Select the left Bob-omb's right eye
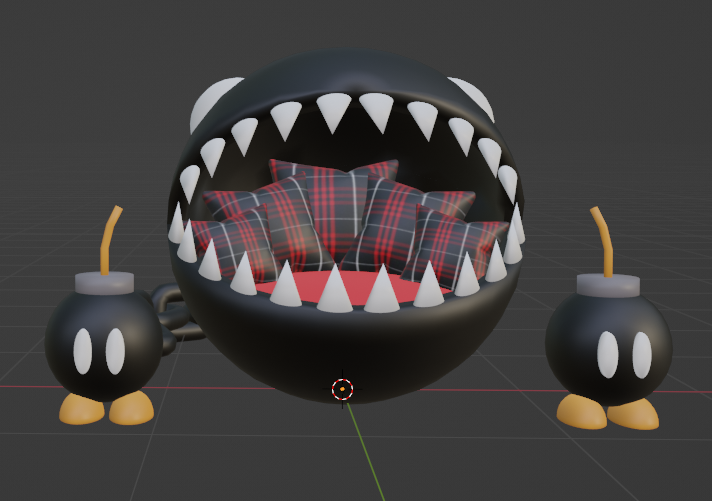712x501 pixels. (115, 351)
